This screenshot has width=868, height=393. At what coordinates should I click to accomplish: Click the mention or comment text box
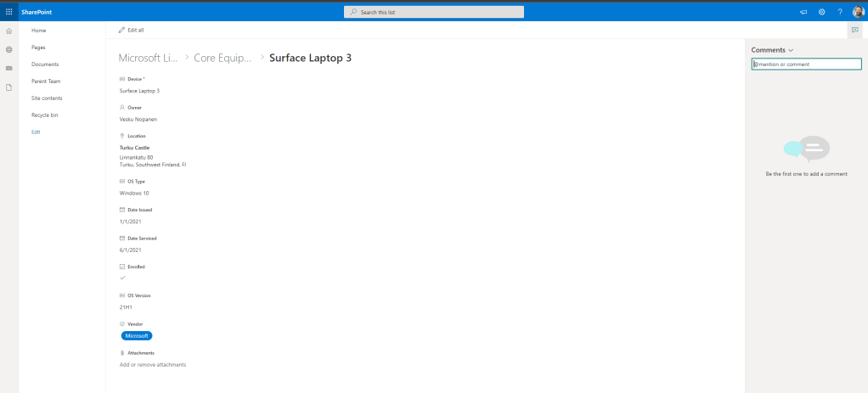[x=807, y=64]
